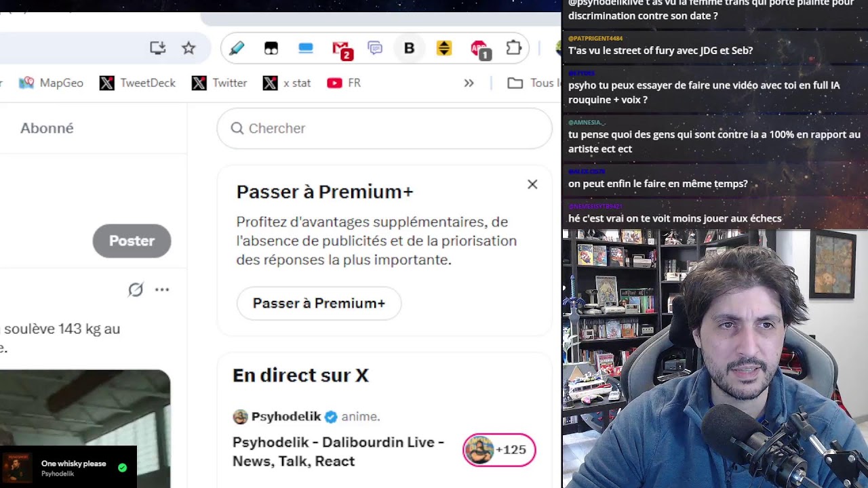Click the green check icon on song overlay

tap(122, 468)
